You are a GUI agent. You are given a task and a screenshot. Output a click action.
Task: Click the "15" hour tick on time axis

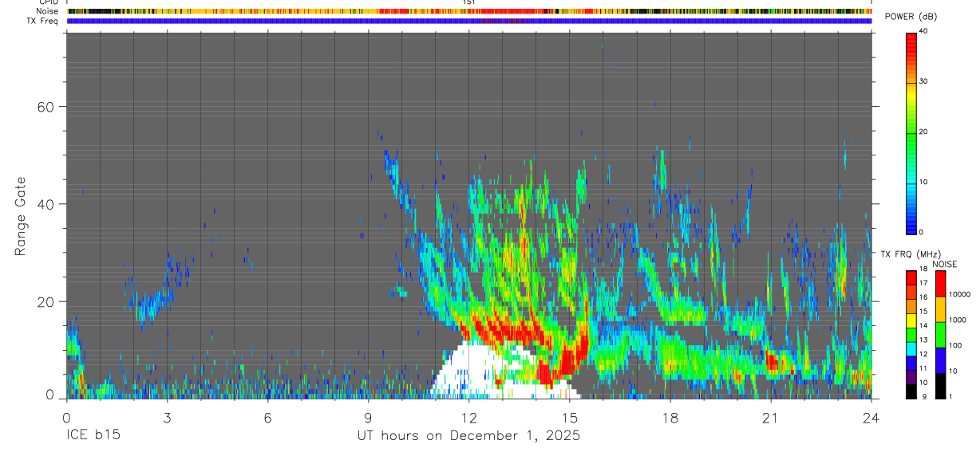click(569, 418)
